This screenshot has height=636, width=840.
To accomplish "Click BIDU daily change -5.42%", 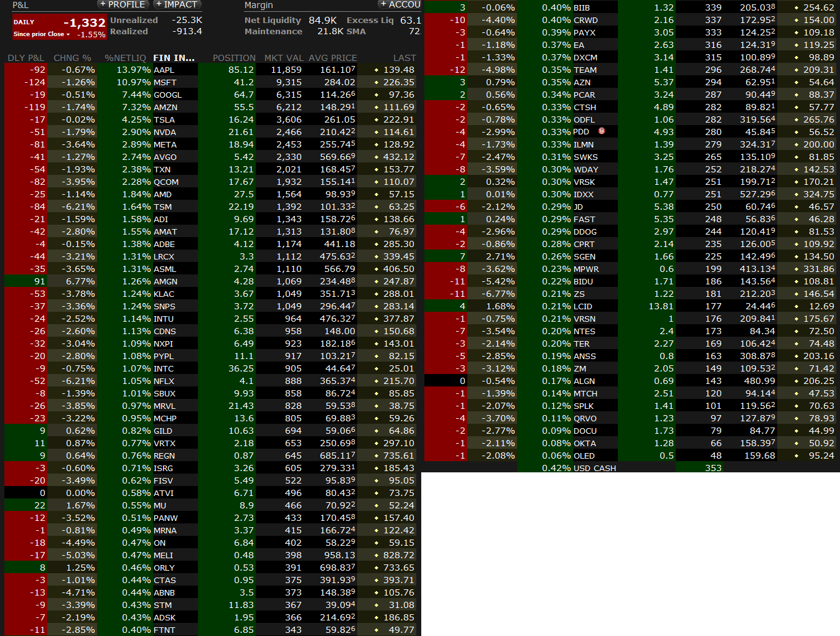I will click(498, 281).
